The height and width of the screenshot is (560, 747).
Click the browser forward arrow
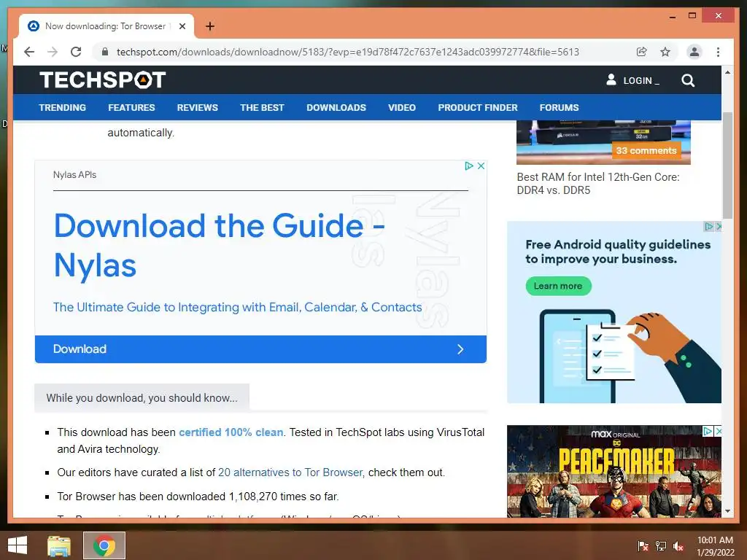point(53,52)
